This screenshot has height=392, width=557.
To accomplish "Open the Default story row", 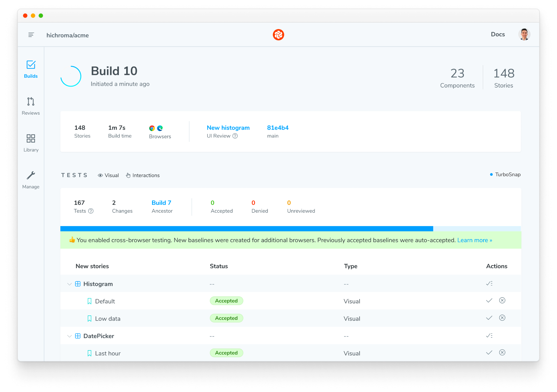I will pos(290,301).
